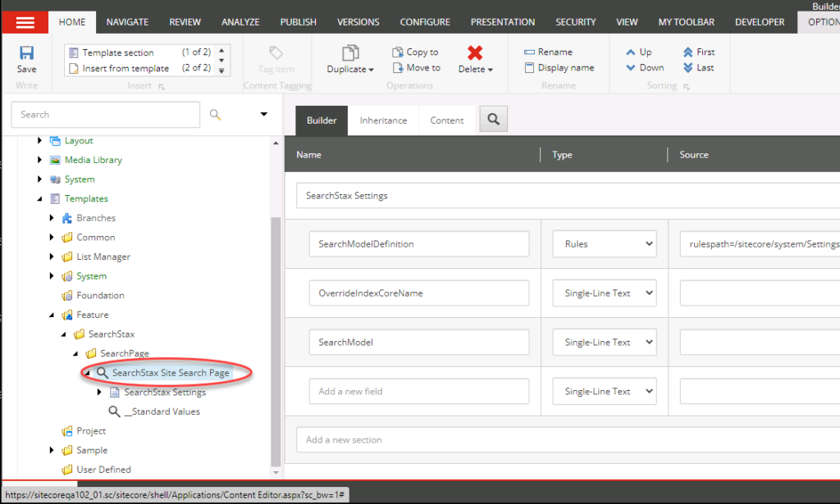
Task: Open the Insert group dialog launcher
Action: tap(162, 86)
